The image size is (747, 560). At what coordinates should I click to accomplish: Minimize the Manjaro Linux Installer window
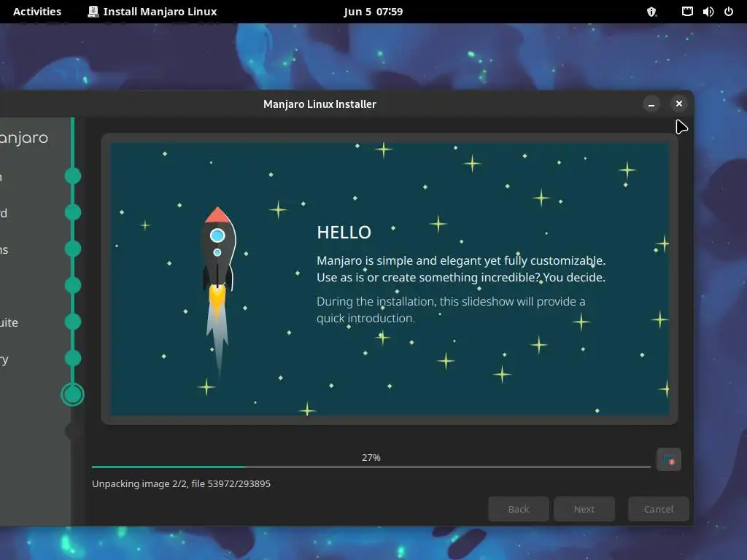pyautogui.click(x=651, y=104)
